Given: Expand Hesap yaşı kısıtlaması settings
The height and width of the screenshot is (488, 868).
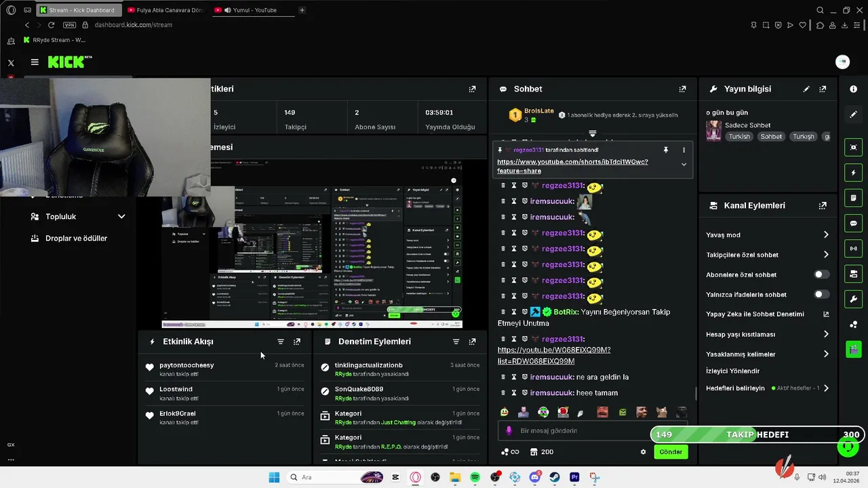Looking at the screenshot, I should (826, 334).
